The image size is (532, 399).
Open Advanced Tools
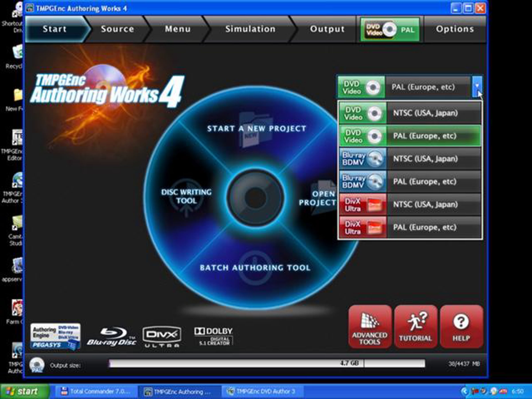coord(370,326)
